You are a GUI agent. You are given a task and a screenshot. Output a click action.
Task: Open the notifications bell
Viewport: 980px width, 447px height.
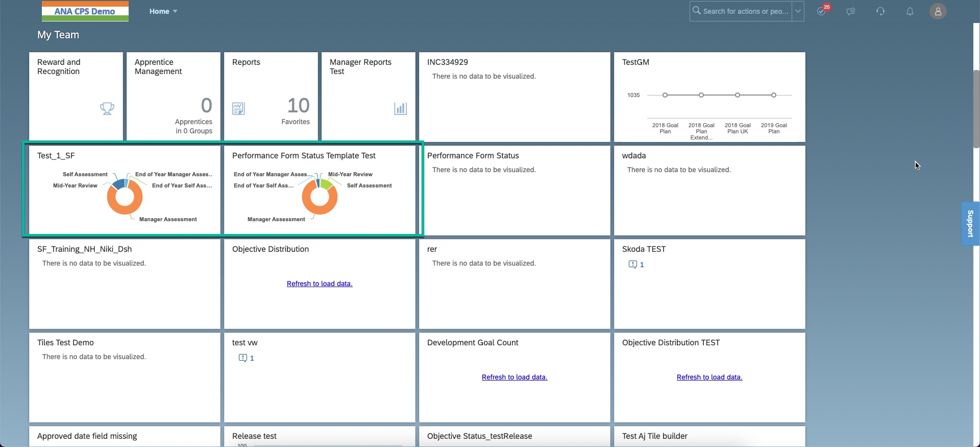tap(910, 11)
